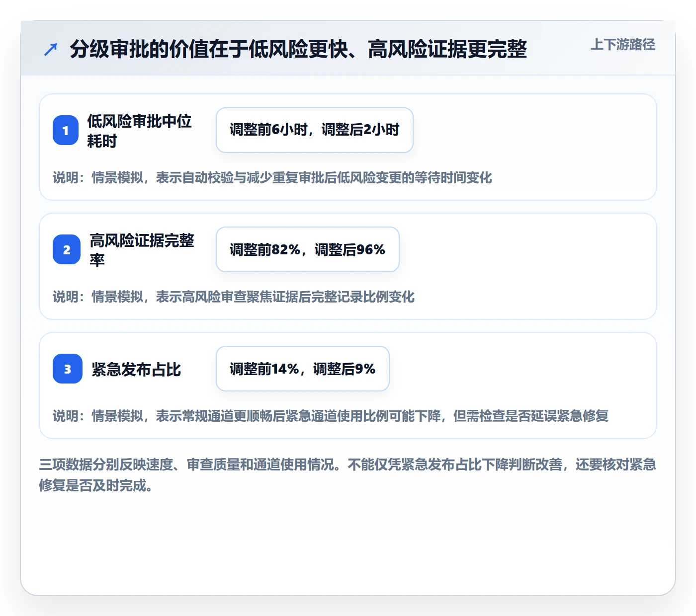Click the note about 常规通道更顺畅

[331, 416]
